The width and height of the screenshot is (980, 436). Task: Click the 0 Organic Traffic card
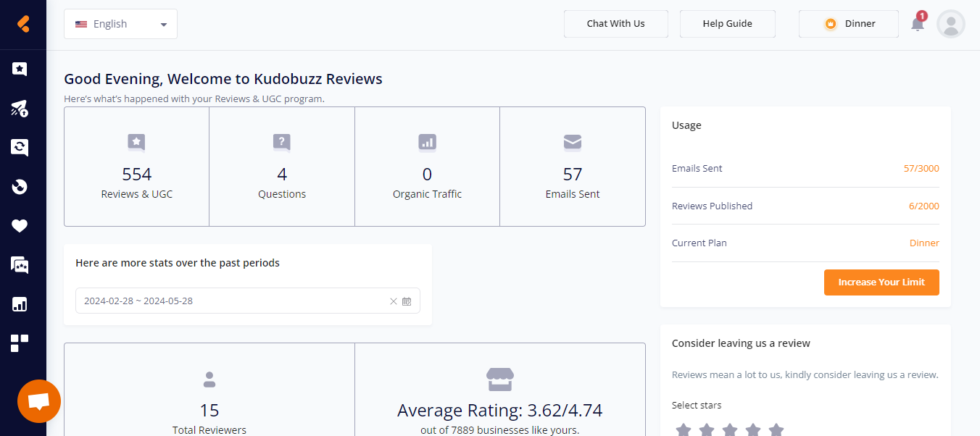427,167
